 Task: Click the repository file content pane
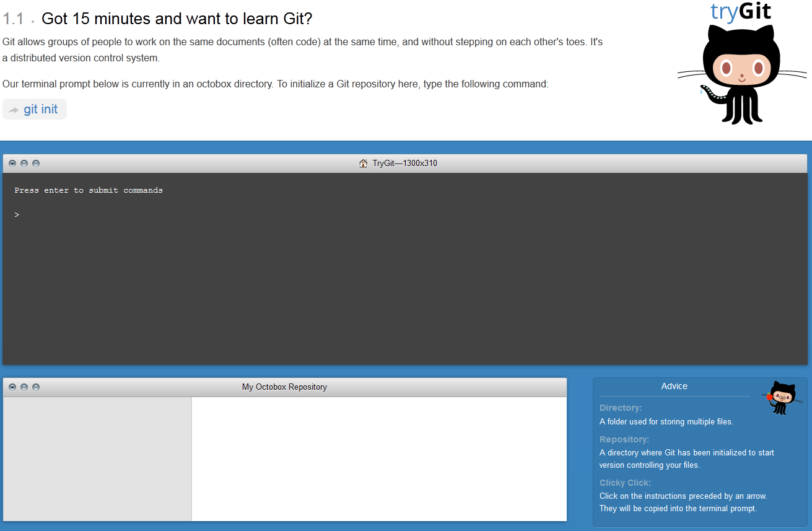(379, 459)
